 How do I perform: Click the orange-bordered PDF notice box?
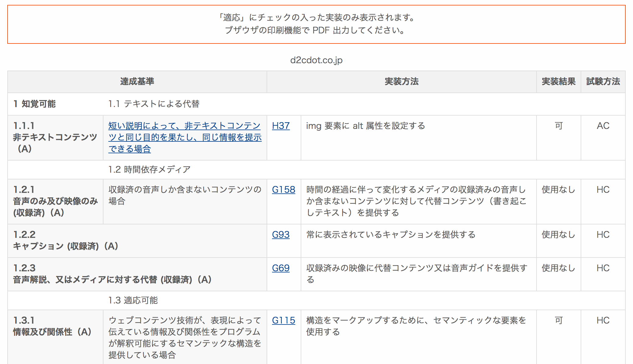coord(316,24)
